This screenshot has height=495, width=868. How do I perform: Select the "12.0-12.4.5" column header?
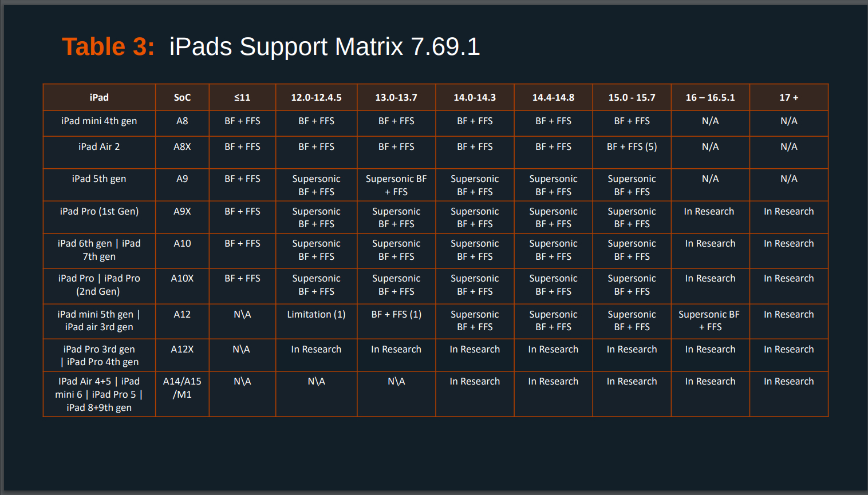click(x=316, y=97)
